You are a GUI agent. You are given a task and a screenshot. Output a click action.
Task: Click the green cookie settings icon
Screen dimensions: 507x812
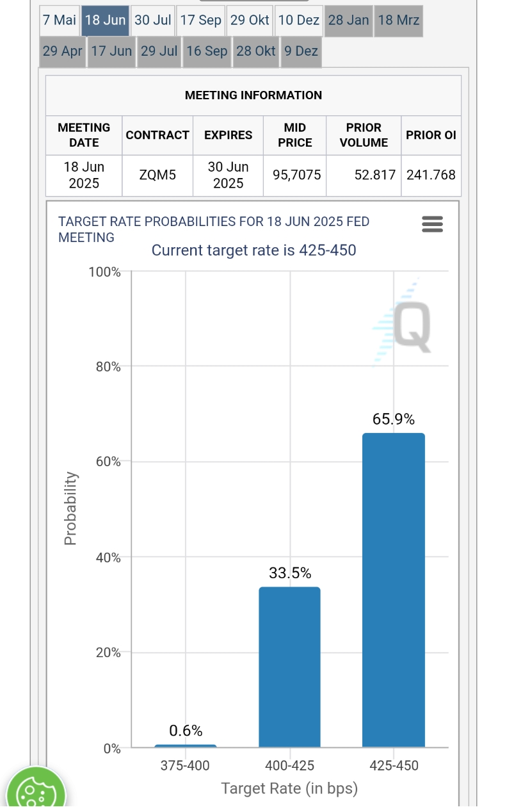pyautogui.click(x=36, y=792)
